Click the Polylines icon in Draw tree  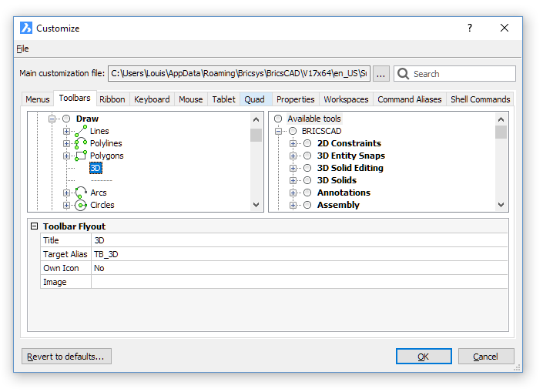(81, 143)
